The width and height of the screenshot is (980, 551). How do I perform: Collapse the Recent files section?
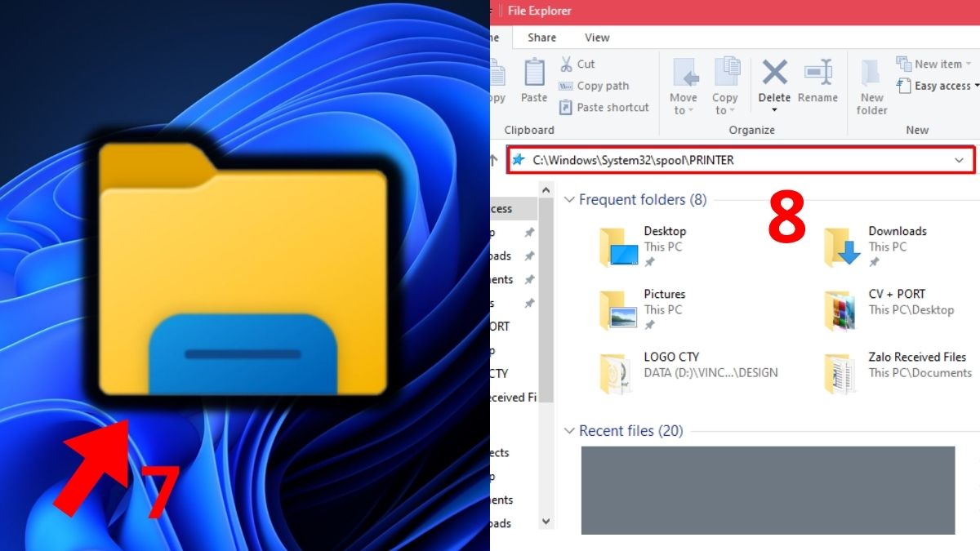pyautogui.click(x=570, y=431)
